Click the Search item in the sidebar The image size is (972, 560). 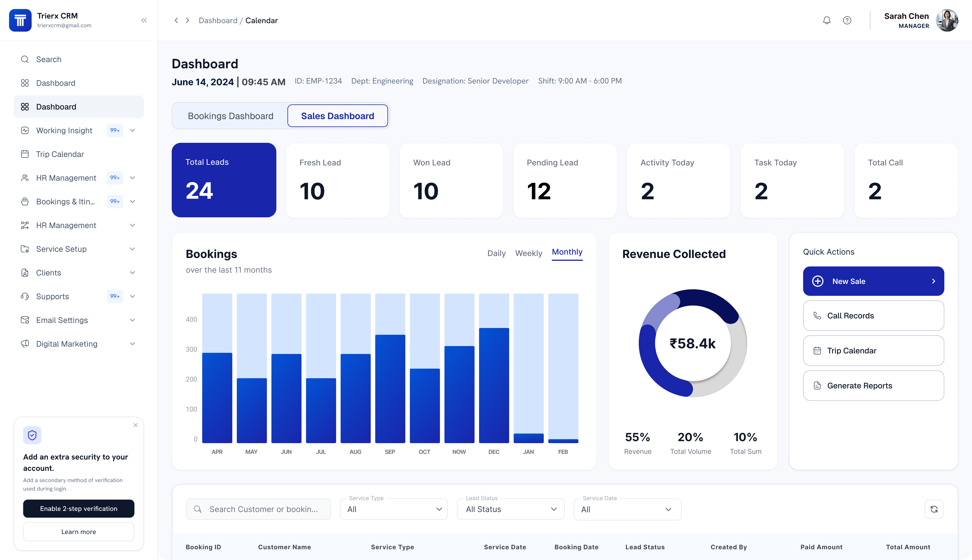[x=79, y=59]
